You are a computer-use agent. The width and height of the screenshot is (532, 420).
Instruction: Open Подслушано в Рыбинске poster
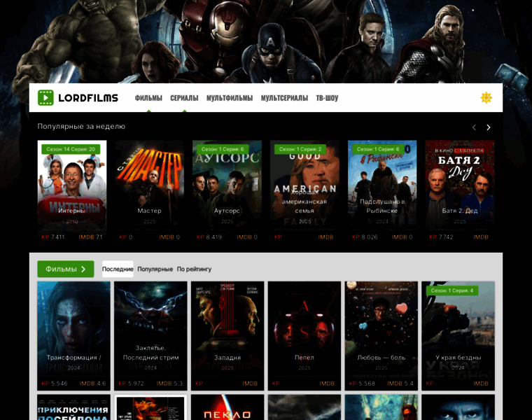(382, 190)
